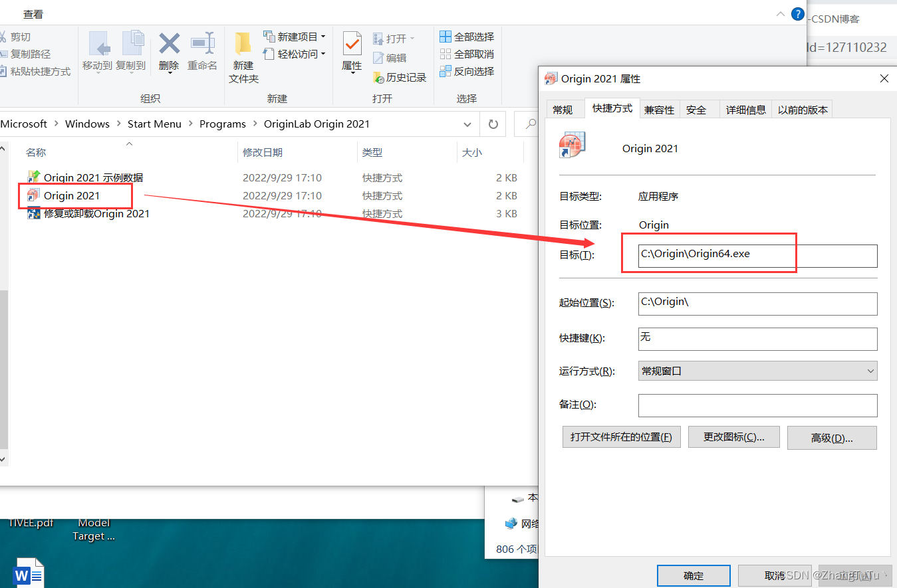The height and width of the screenshot is (588, 897).
Task: Click Select none (全部取消) in ribbon
Action: pos(467,54)
